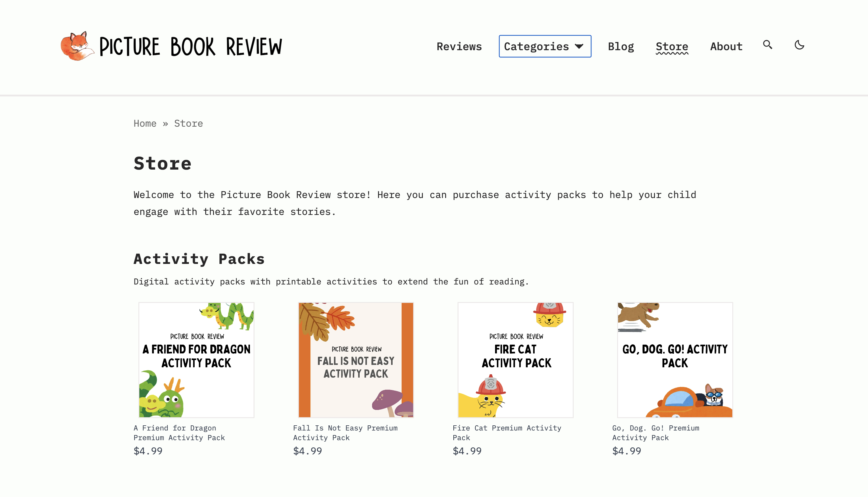Open the search icon
This screenshot has width=868, height=497.
[x=767, y=45]
